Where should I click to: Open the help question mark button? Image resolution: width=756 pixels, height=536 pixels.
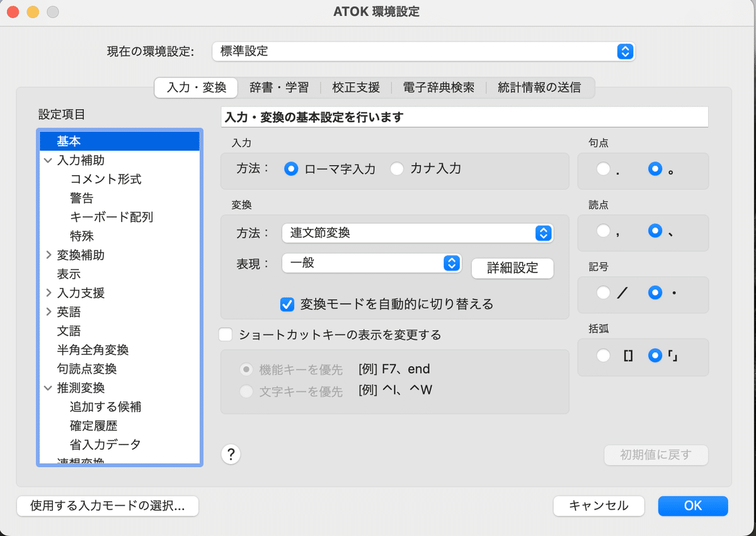(x=231, y=454)
